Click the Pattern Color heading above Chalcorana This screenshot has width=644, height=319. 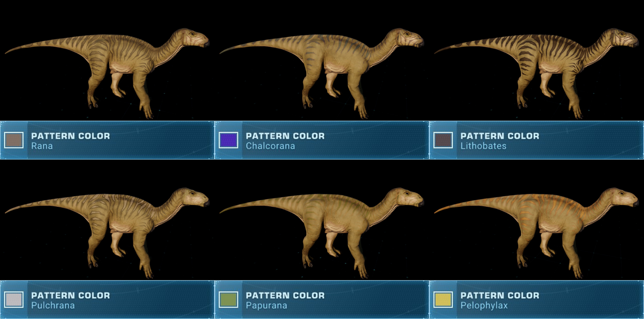click(285, 136)
